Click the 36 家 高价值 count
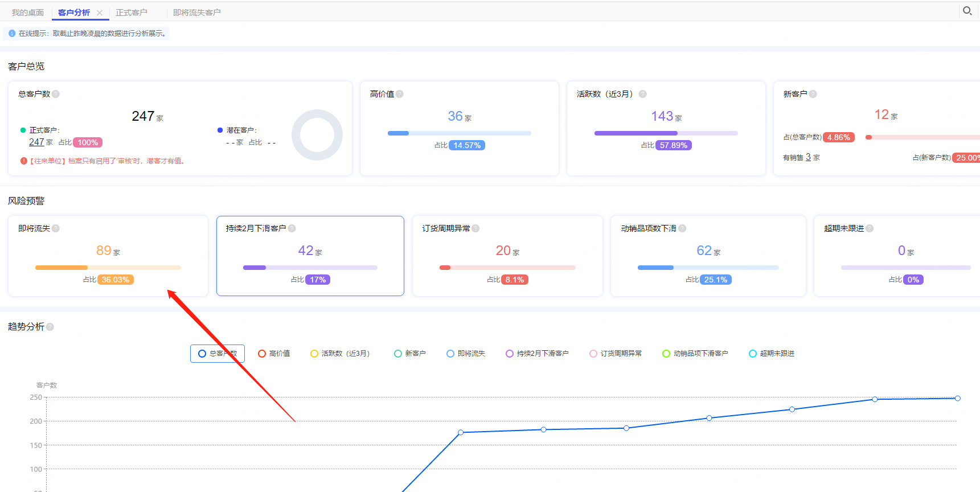Image resolution: width=980 pixels, height=492 pixels. click(x=459, y=116)
